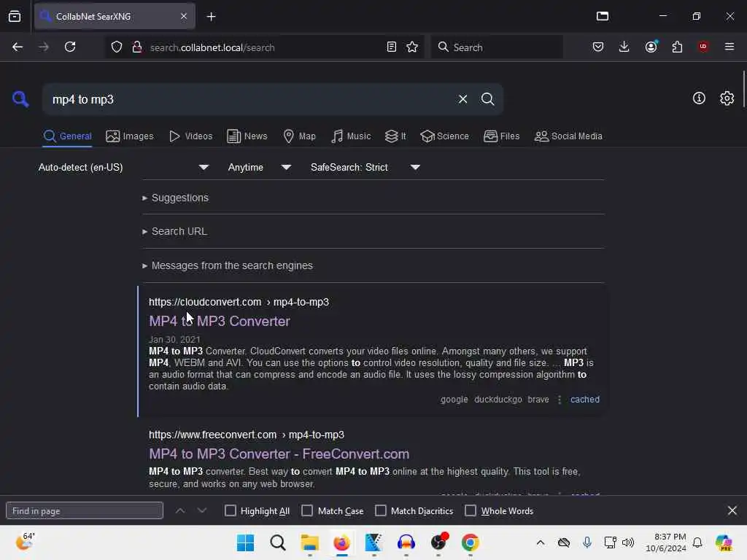The image size is (747, 560).
Task: Open Firefox View tab list icon
Action: pos(15,16)
